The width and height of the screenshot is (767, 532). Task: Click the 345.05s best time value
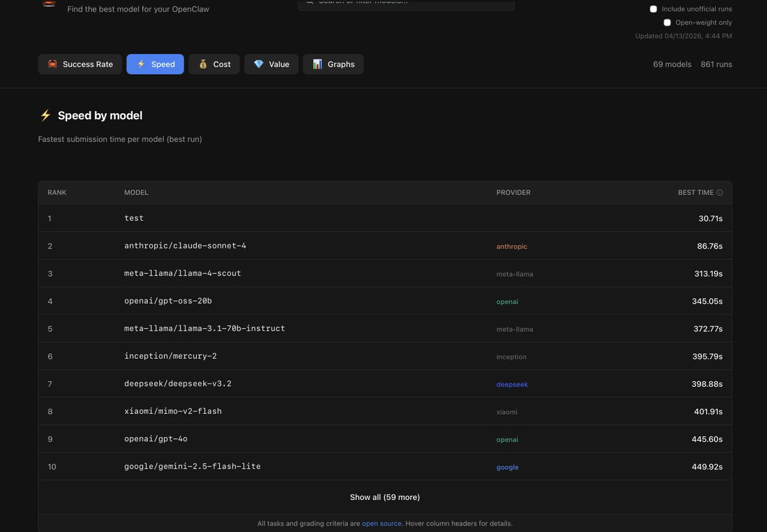pyautogui.click(x=707, y=301)
